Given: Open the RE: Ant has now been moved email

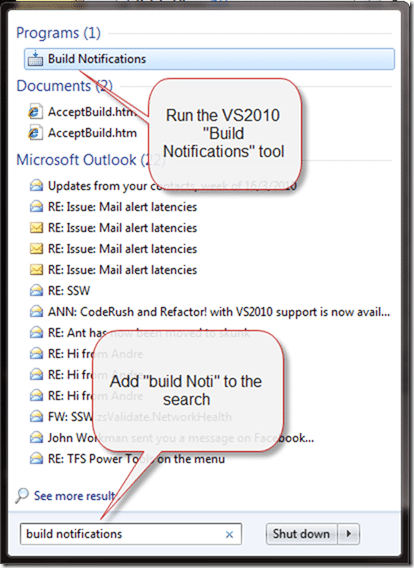Looking at the screenshot, I should click(x=149, y=333).
